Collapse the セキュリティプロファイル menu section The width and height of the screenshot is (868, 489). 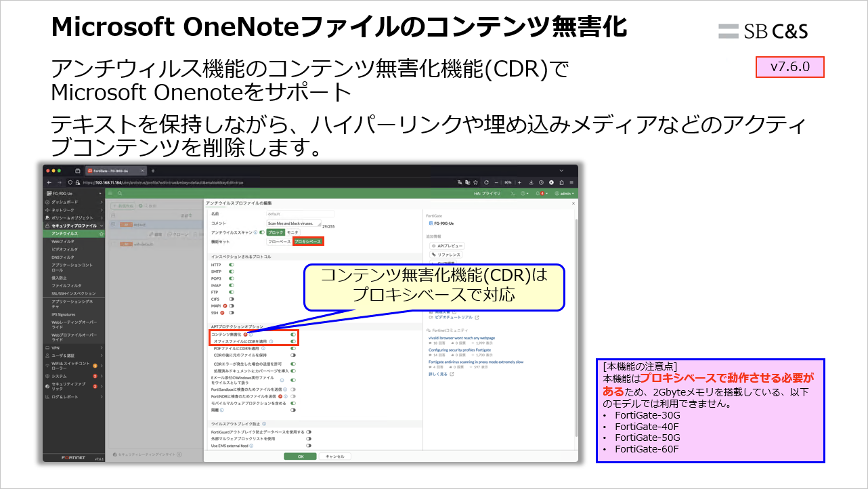point(74,225)
